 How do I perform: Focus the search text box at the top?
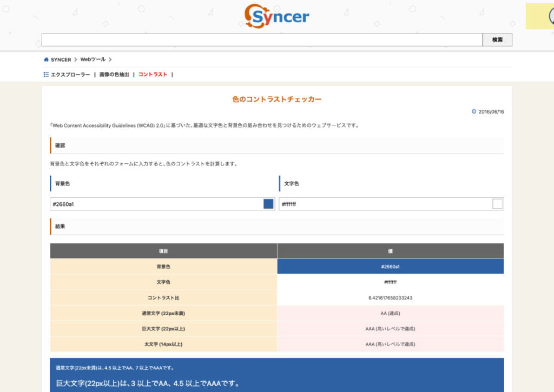pyautogui.click(x=262, y=40)
